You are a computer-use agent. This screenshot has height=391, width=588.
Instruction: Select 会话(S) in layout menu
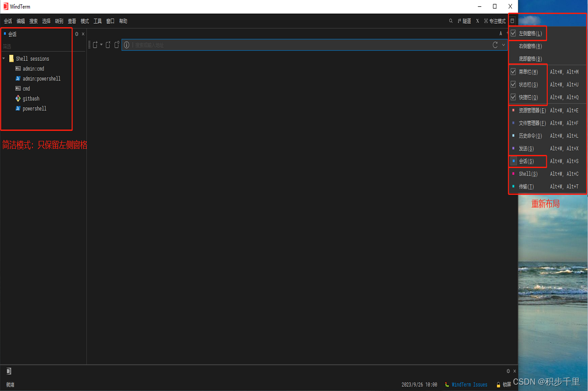(547, 161)
